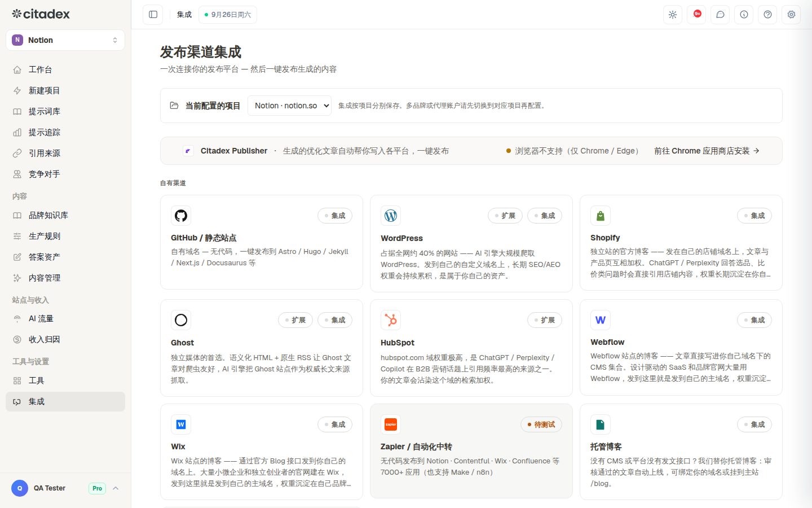Viewport: 812px width, 508px height.
Task: Expand the QA Tester account menu
Action: coord(65,488)
